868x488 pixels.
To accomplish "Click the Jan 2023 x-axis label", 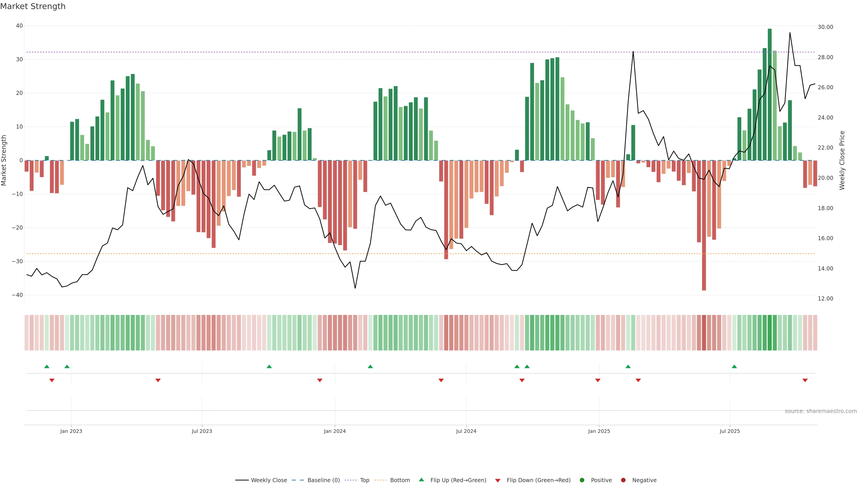I will [x=71, y=431].
